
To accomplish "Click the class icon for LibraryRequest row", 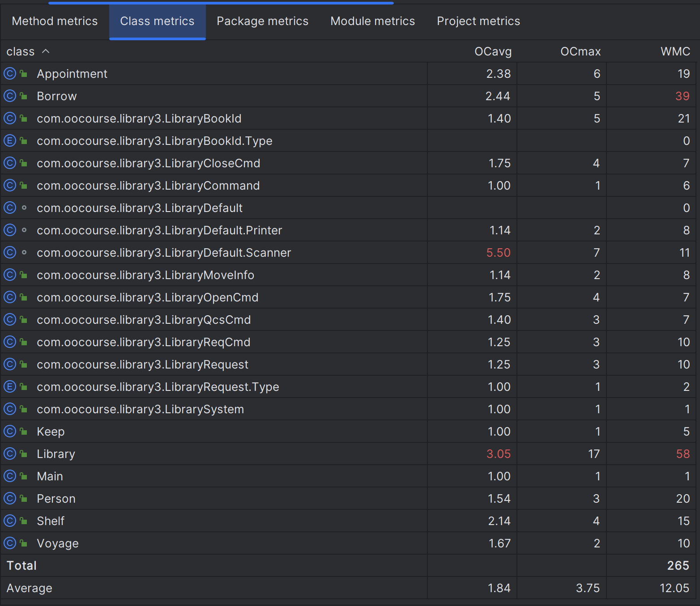I will pos(10,364).
